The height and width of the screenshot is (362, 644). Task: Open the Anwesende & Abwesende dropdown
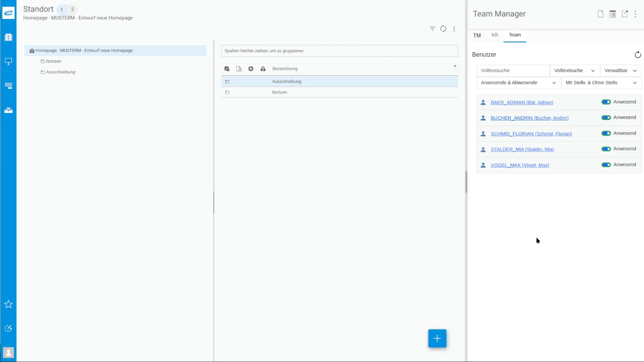[x=519, y=83]
